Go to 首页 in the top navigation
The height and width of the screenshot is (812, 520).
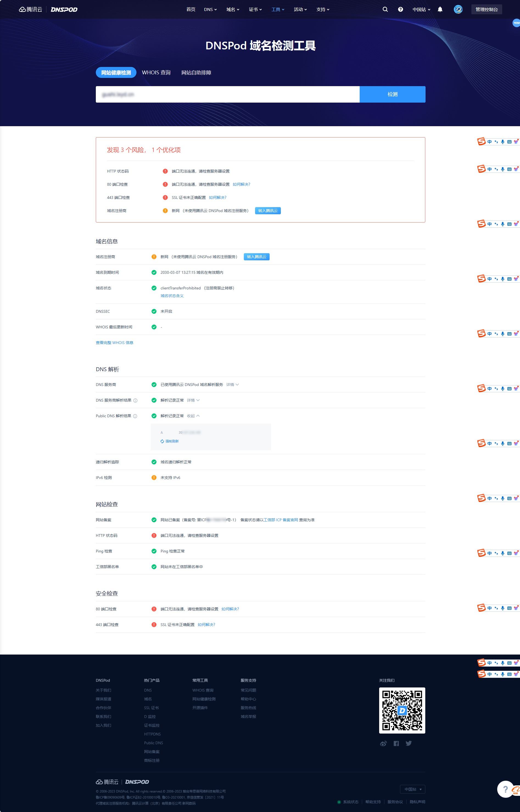tap(191, 9)
